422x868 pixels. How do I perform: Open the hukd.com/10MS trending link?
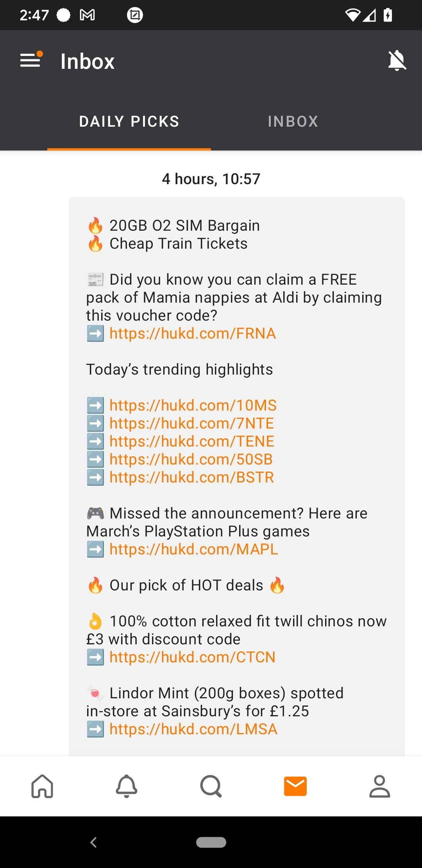coord(193,405)
